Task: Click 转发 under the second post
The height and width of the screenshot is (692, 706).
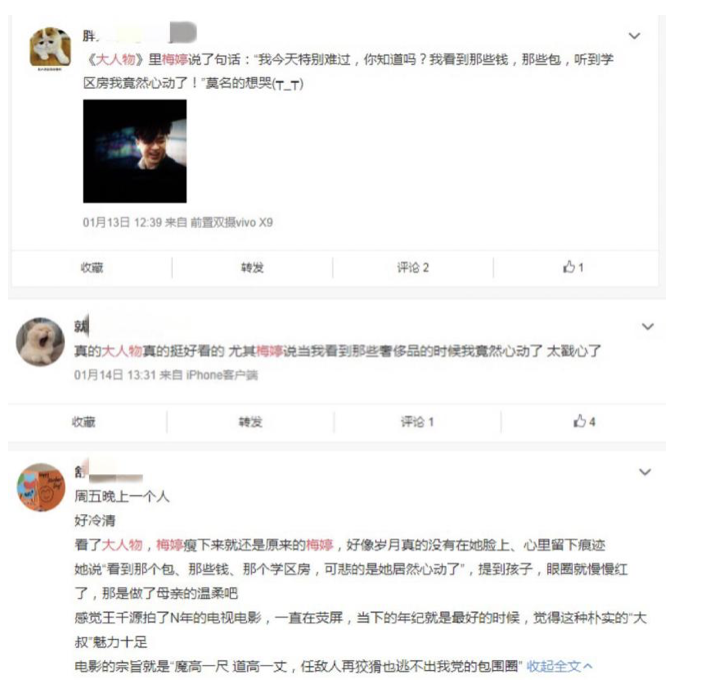Action: tap(250, 422)
